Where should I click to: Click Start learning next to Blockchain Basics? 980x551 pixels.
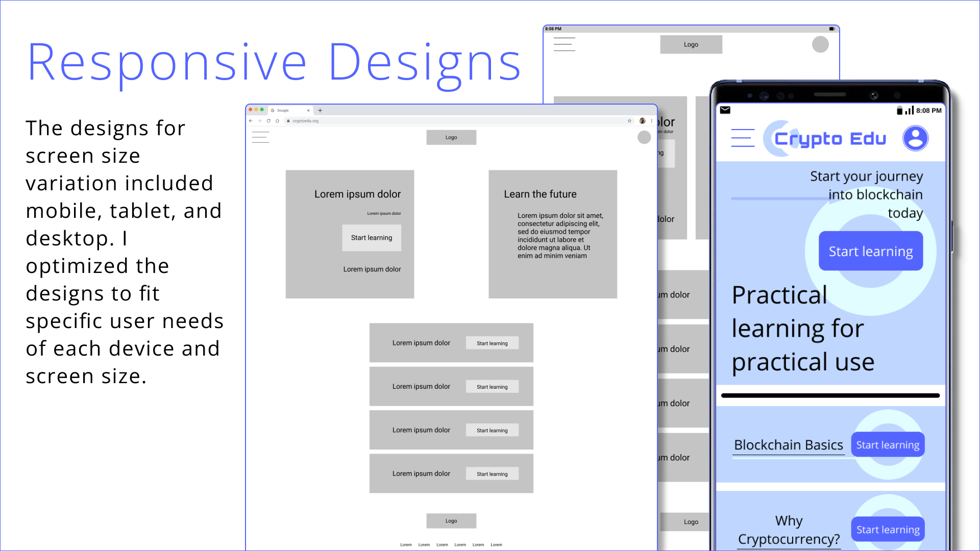888,445
